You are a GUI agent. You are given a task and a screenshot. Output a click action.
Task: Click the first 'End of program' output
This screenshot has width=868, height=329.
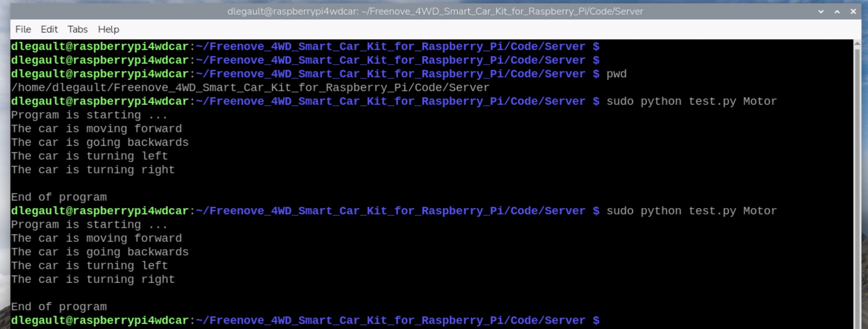click(x=59, y=197)
